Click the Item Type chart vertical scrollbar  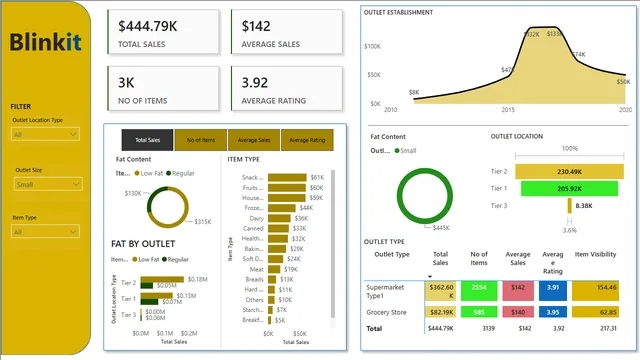pos(333,244)
